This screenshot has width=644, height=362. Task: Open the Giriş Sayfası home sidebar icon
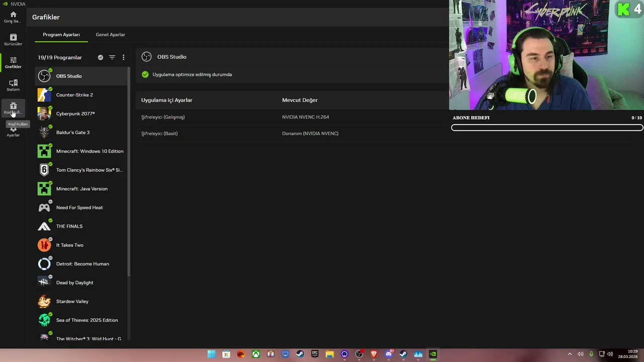(x=13, y=17)
